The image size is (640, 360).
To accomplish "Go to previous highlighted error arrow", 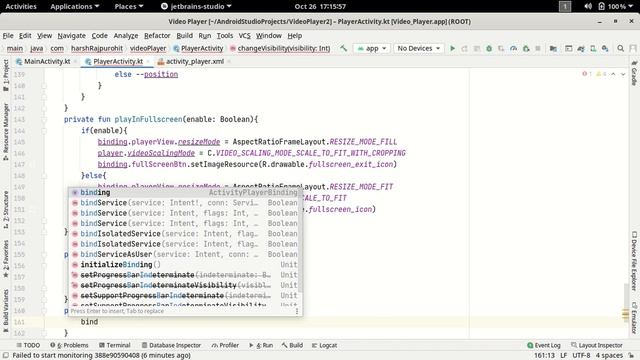I will pos(613,74).
